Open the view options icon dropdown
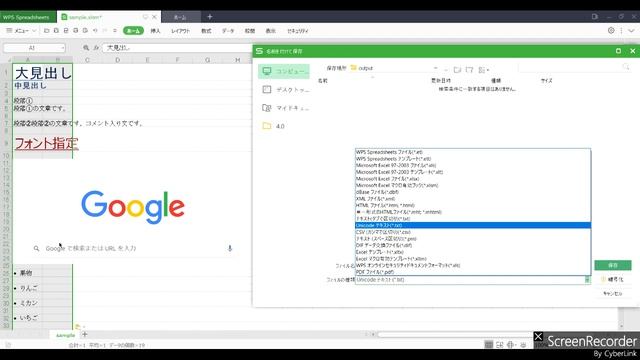The image size is (640, 360). (483, 70)
